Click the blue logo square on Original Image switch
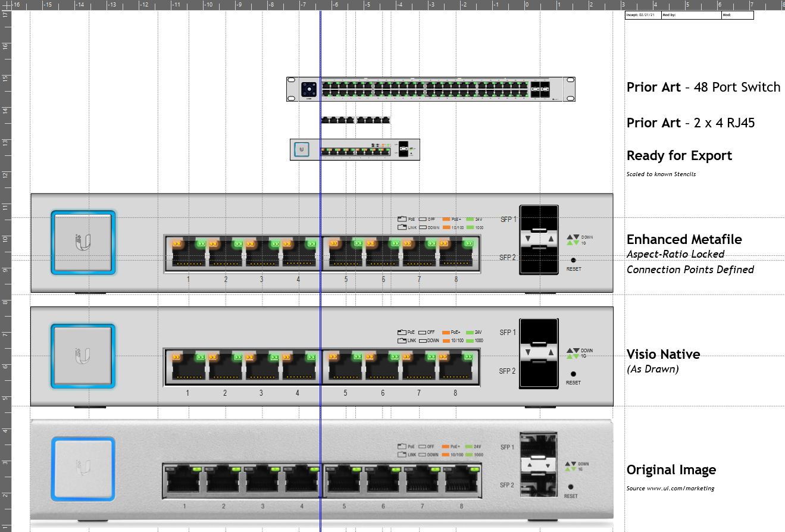Viewport: 785px width, 532px height. point(83,468)
